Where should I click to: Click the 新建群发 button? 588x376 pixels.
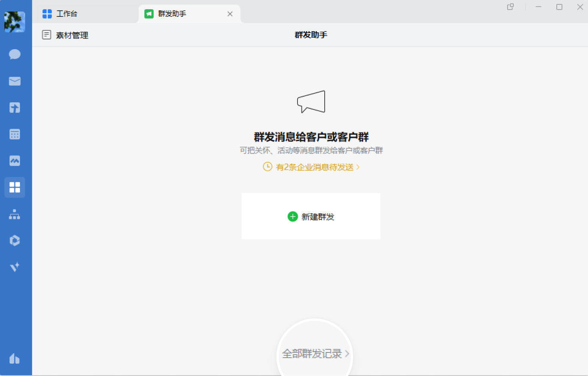(311, 217)
